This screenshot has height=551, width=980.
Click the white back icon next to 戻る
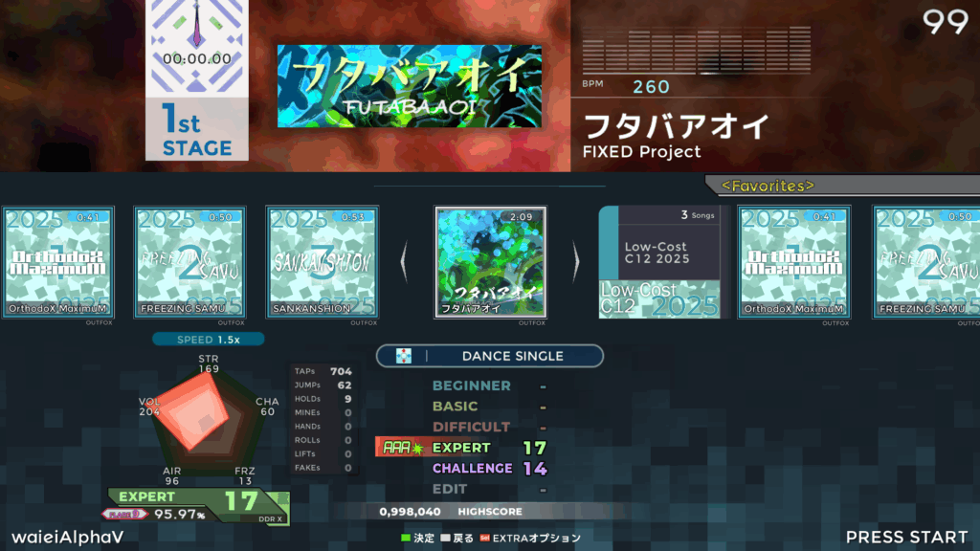[445, 538]
